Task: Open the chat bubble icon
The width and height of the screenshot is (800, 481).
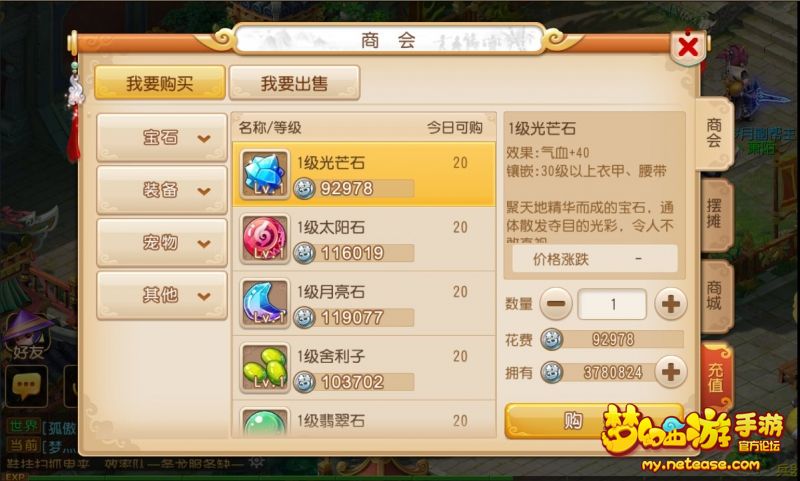Action: pos(27,386)
